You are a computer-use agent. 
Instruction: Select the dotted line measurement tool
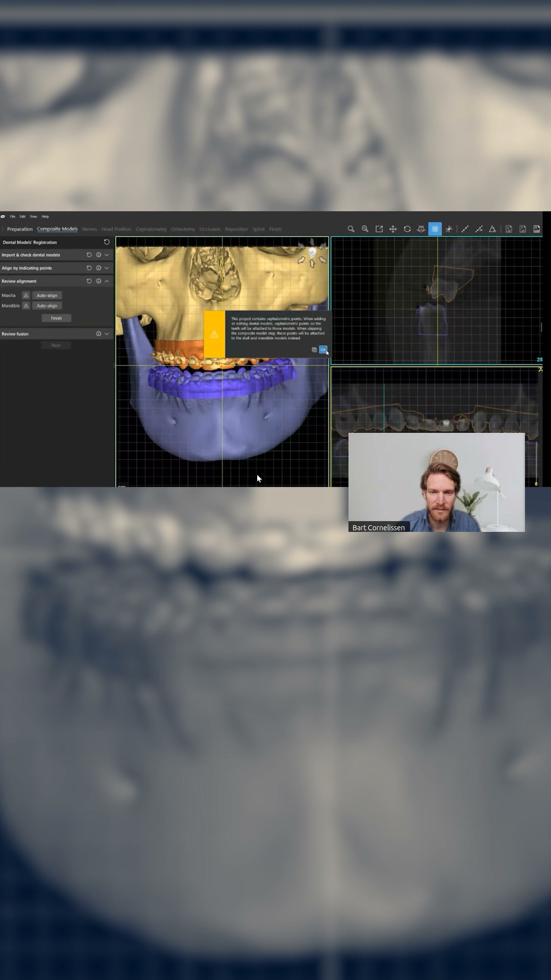tap(479, 229)
